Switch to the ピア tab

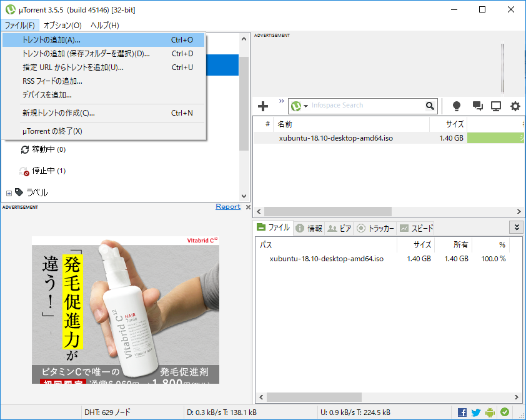[x=339, y=227]
